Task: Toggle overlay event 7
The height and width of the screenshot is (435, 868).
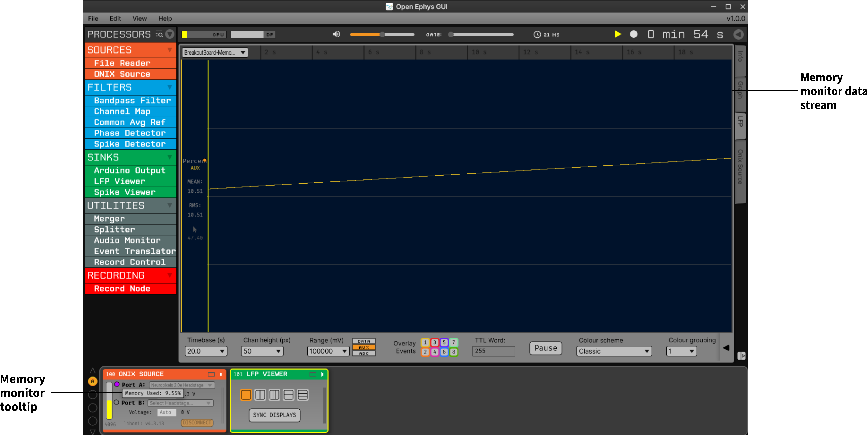Action: [x=453, y=342]
